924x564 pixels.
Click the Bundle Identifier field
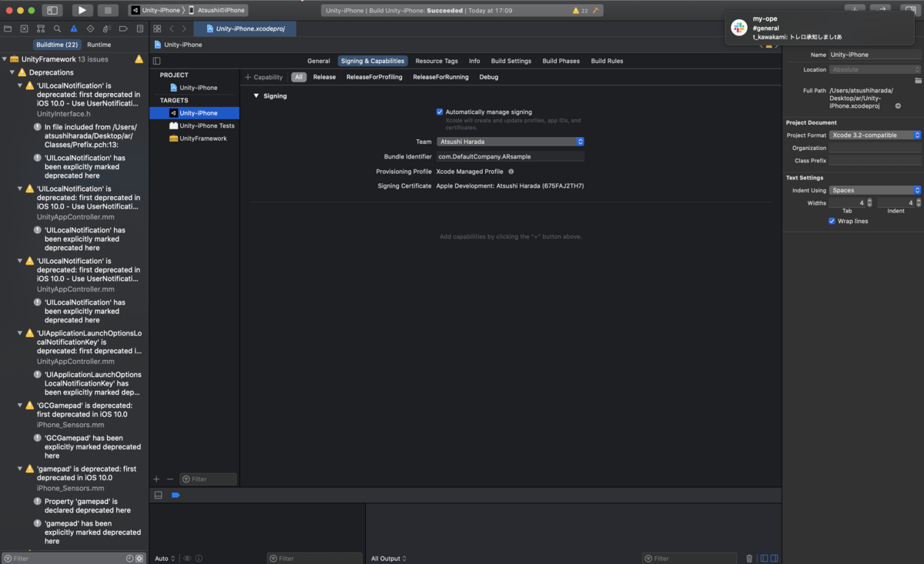point(510,156)
